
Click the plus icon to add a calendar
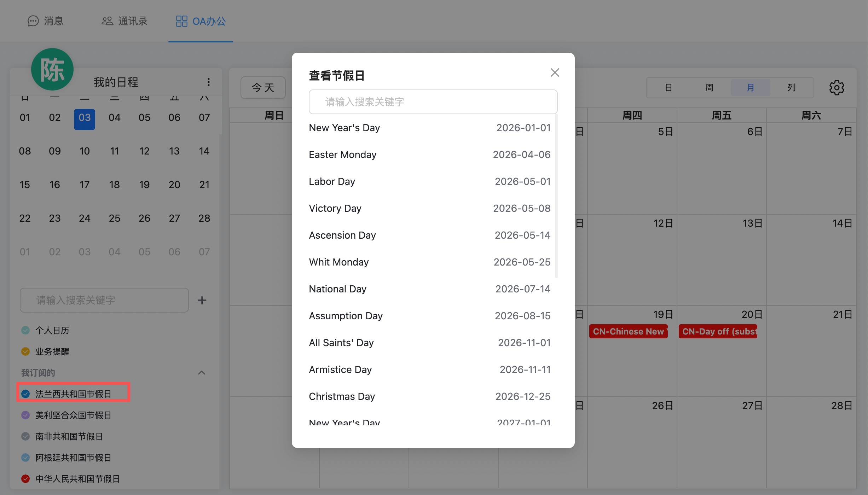tap(202, 300)
